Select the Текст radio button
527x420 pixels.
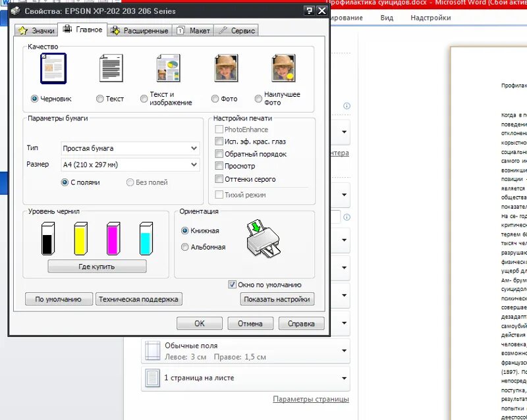click(100, 99)
